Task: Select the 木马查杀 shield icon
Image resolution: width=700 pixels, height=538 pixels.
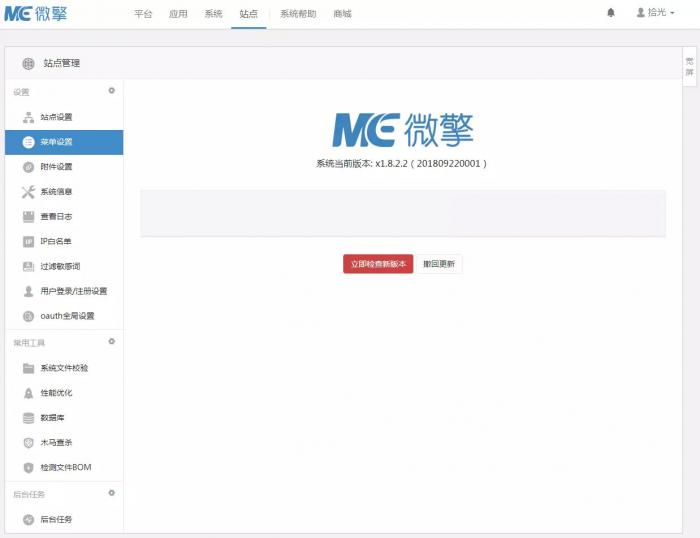Action: click(29, 443)
